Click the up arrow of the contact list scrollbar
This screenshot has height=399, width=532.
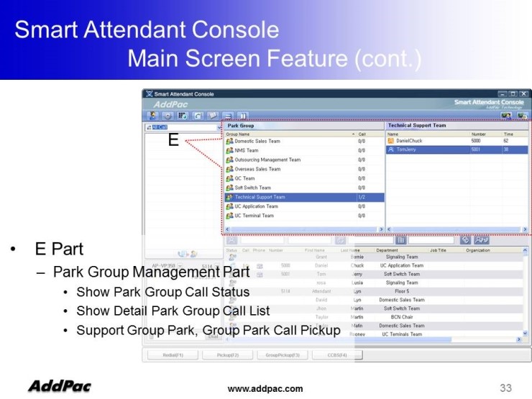tap(526, 250)
